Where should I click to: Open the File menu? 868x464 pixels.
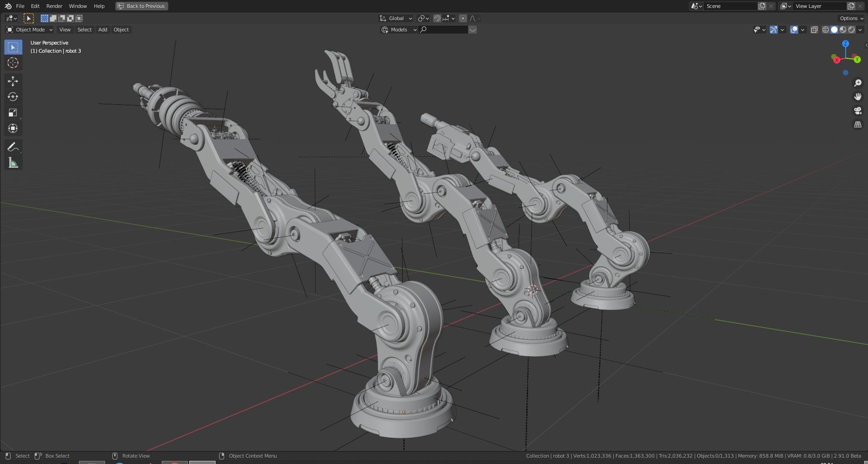click(20, 6)
